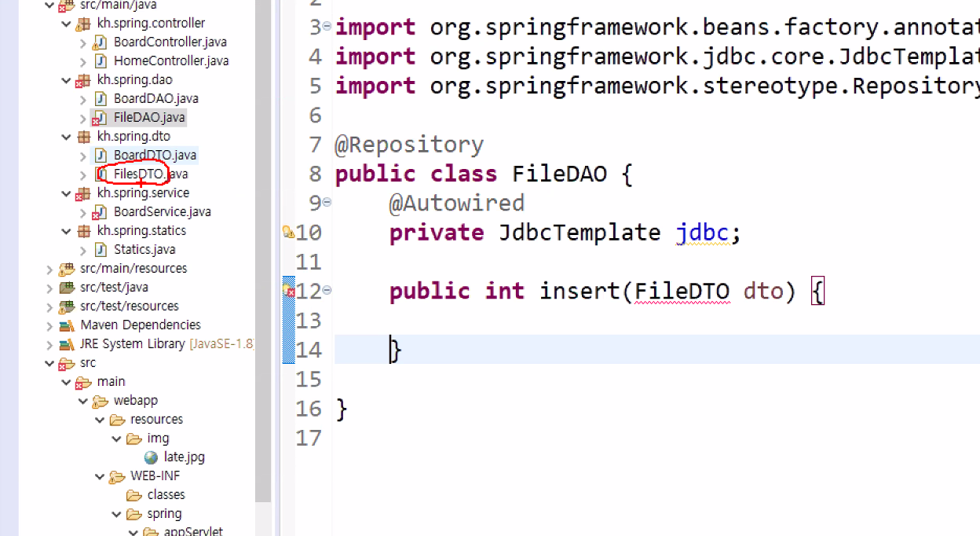980x536 pixels.
Task: Click the webapp folder icon
Action: pos(100,400)
